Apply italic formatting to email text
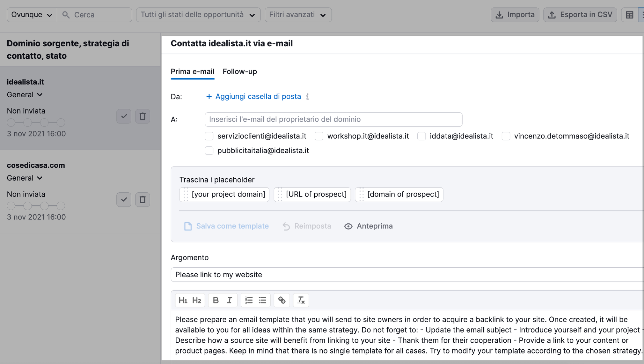Image resolution: width=644 pixels, height=364 pixels. click(229, 300)
